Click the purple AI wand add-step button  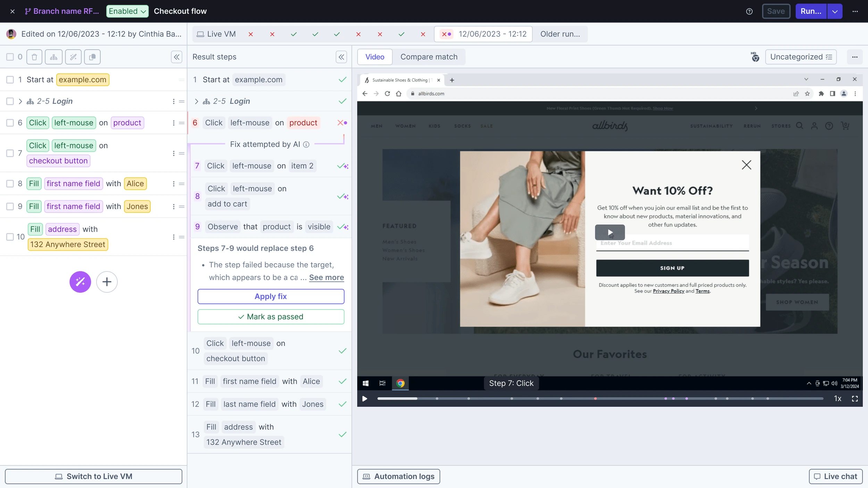pyautogui.click(x=80, y=282)
